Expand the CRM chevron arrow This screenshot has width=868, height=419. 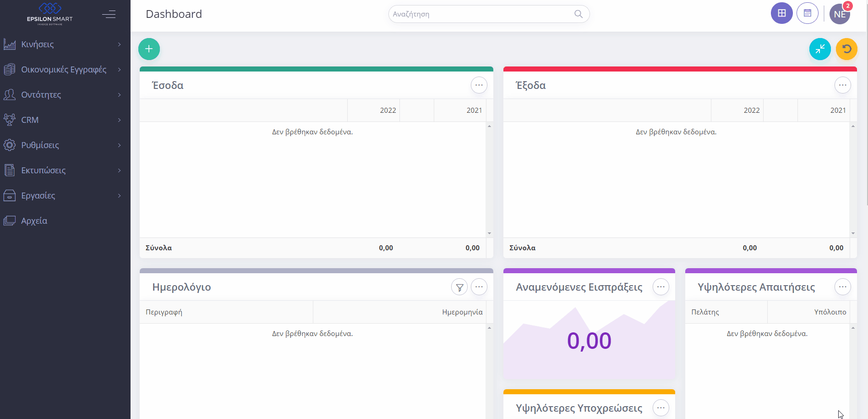120,120
